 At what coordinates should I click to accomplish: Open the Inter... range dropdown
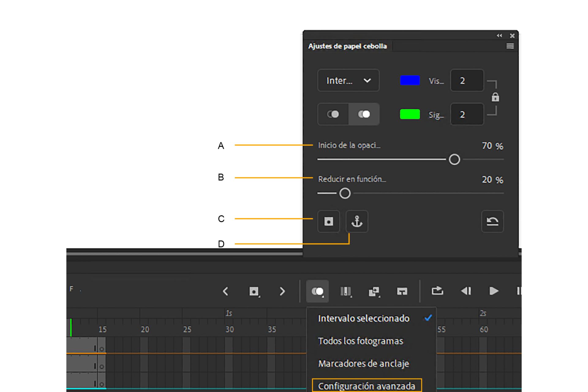(348, 81)
